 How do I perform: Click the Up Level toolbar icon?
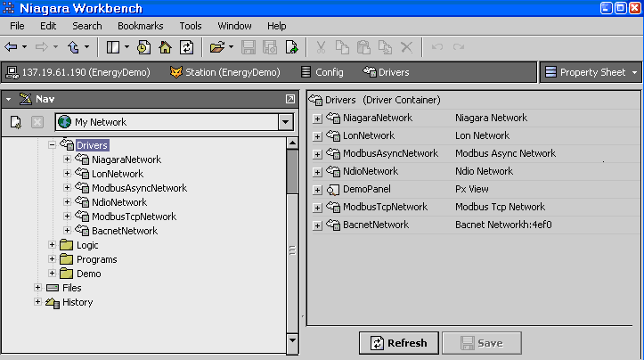pyautogui.click(x=74, y=46)
